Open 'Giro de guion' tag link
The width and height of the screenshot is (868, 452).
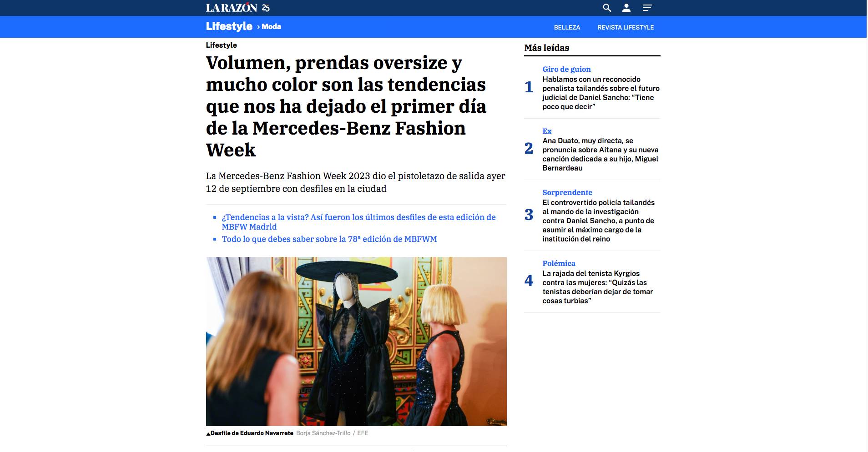click(566, 69)
